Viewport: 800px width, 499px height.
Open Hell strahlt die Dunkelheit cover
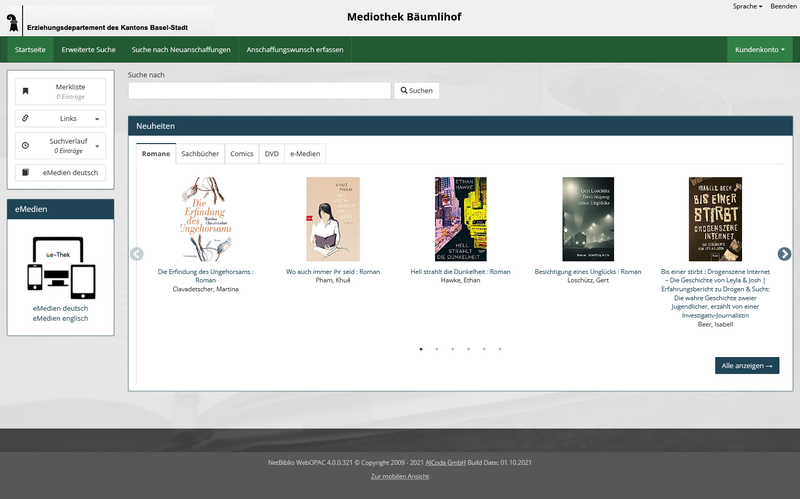coord(461,219)
